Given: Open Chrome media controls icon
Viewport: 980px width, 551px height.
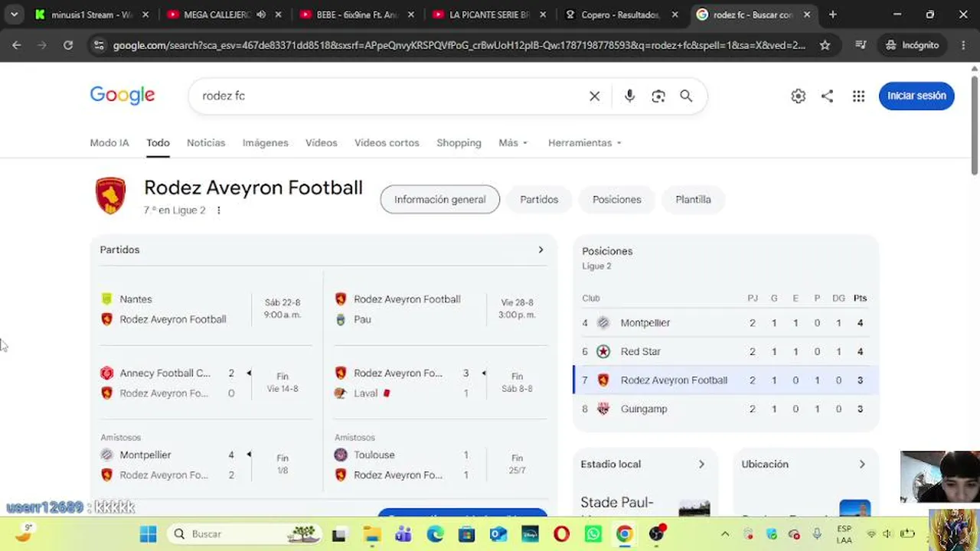Looking at the screenshot, I should tap(861, 45).
